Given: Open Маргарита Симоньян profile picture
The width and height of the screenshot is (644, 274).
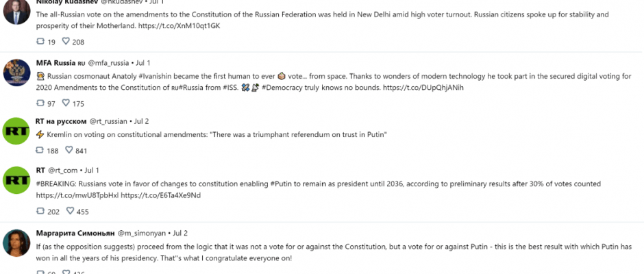Looking at the screenshot, I should 17,242.
